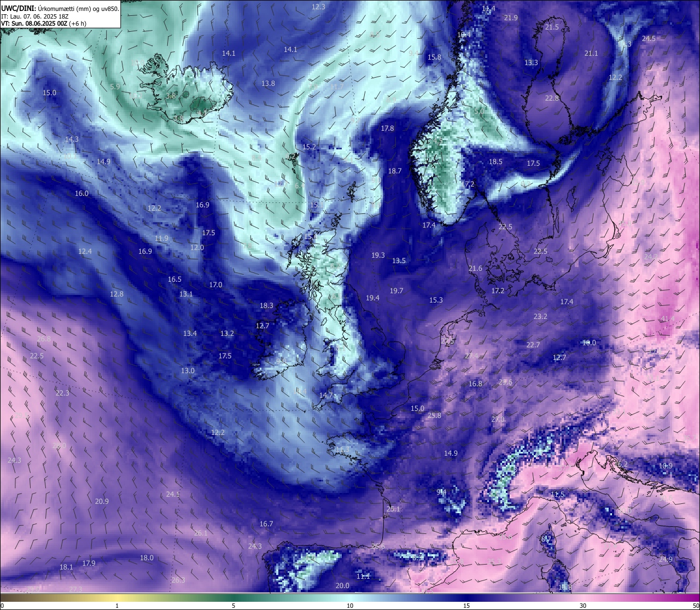Image resolution: width=700 pixels, height=610 pixels.
Task: Click the map value 12.3
Action: tap(318, 7)
